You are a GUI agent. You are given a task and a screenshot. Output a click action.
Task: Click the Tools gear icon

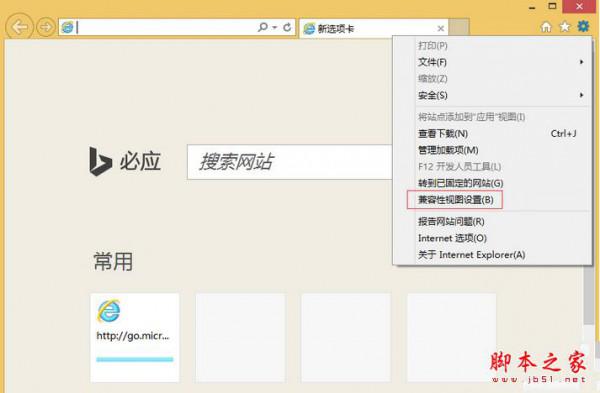point(584,26)
